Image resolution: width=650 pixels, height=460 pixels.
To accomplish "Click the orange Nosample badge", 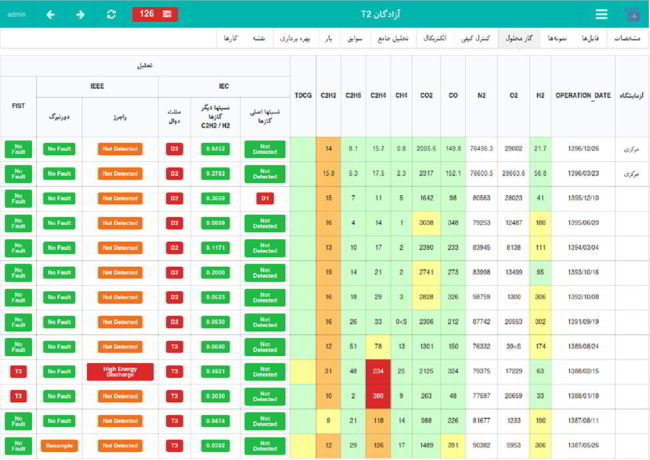I will tap(59, 445).
